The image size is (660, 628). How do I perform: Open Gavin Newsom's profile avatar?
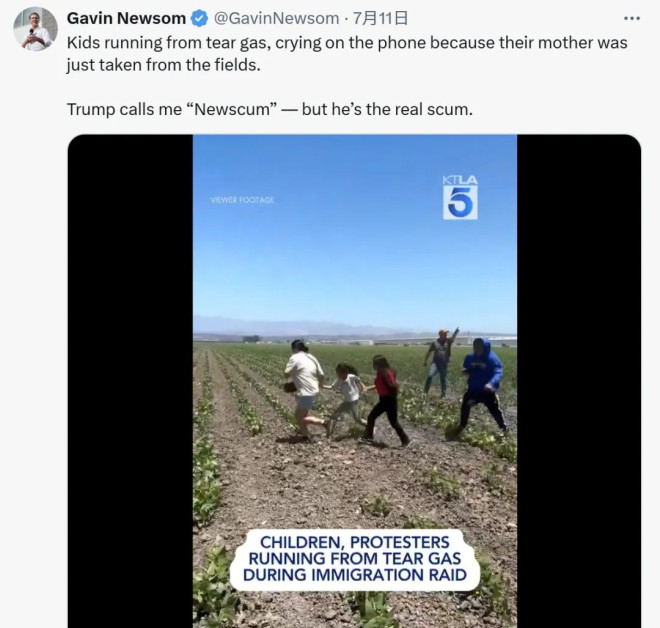click(35, 29)
